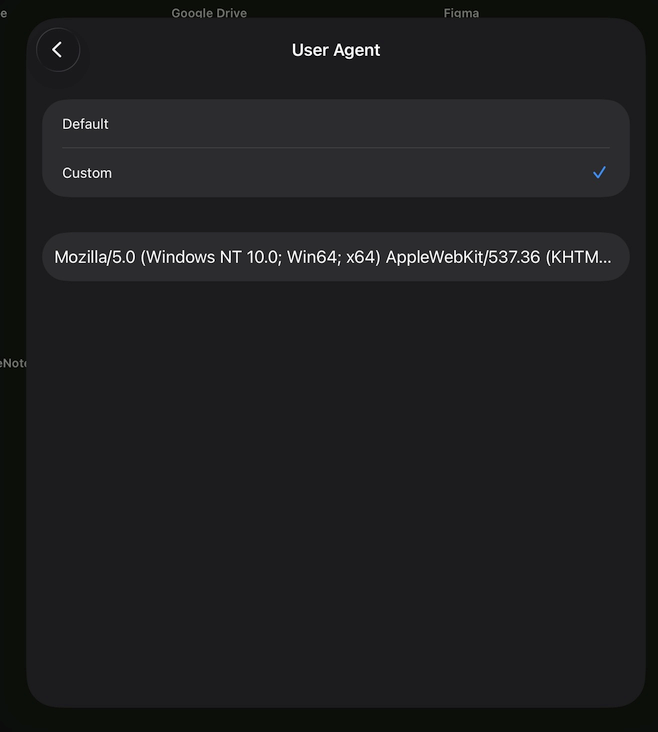Click the Google Drive label behind the panel
This screenshot has width=658, height=732.
(x=209, y=13)
